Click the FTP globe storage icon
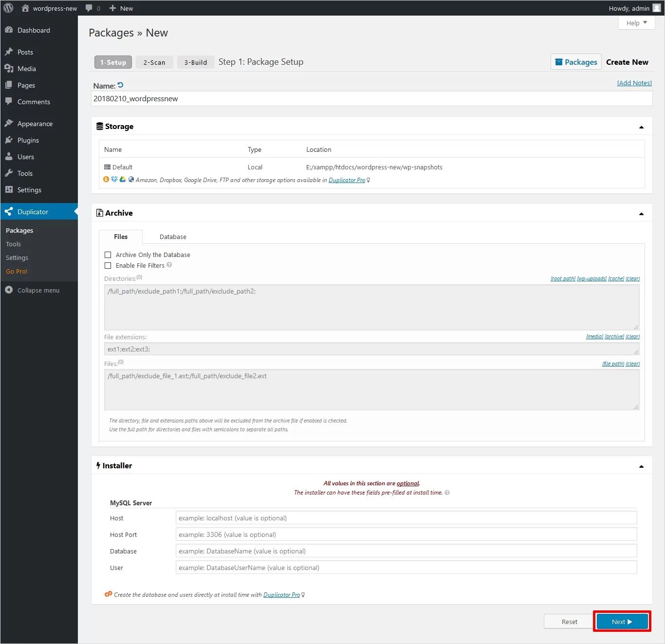This screenshot has height=644, width=665. 130,179
